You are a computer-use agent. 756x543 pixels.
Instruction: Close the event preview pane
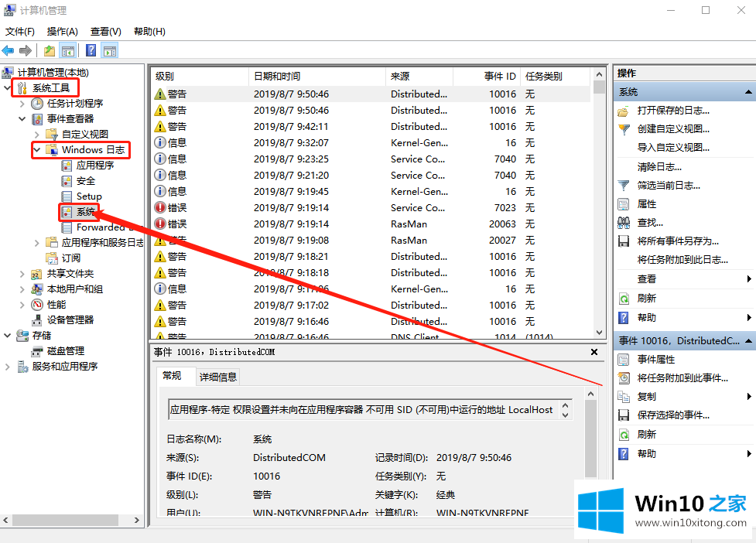tap(594, 352)
